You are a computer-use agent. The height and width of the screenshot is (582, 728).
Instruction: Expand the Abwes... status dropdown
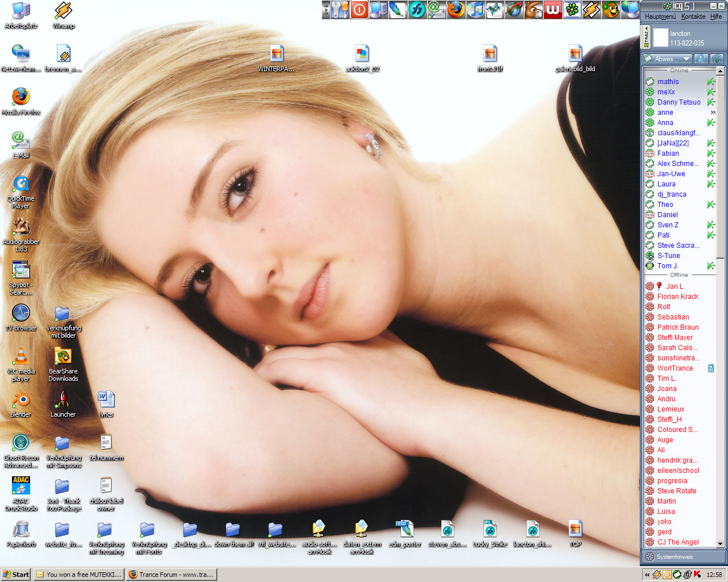tap(667, 59)
